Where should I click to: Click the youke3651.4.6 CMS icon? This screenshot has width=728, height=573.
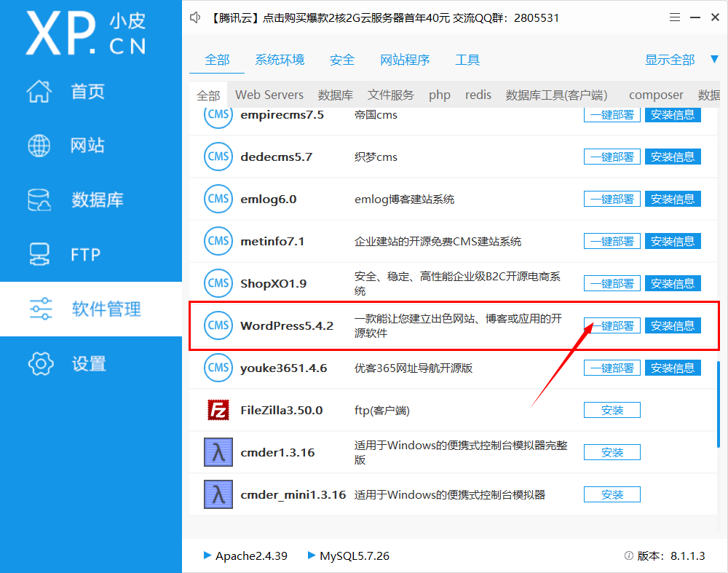point(218,368)
